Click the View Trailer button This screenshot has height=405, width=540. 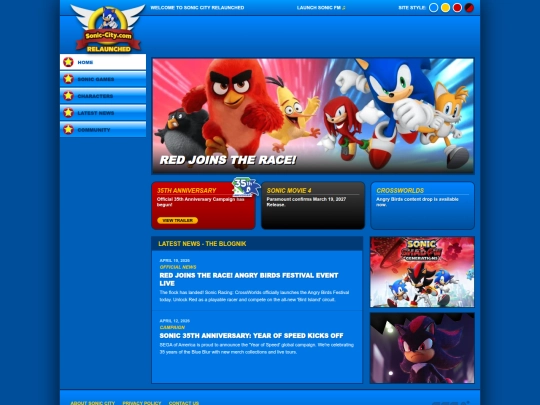click(177, 220)
